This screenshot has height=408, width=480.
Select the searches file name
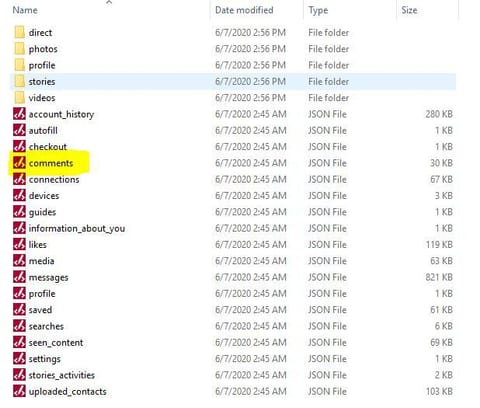(x=46, y=326)
